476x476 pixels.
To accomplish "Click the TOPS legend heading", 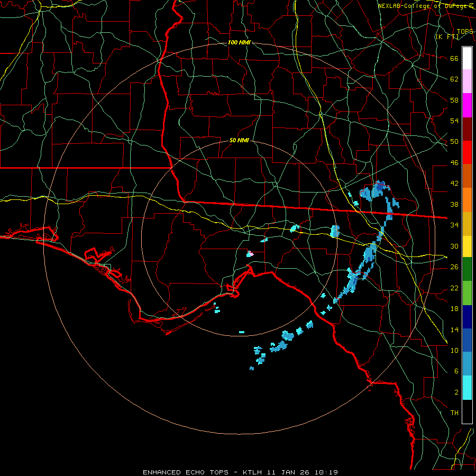I will point(465,32).
